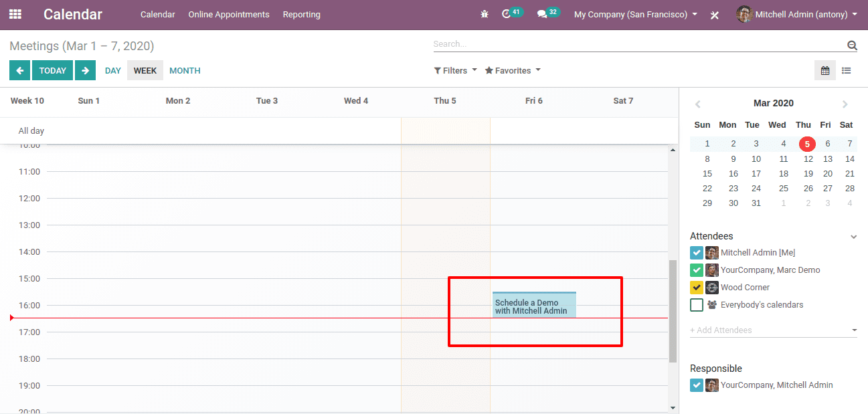Click Responsible Mitchell Admin avatar
This screenshot has height=414, width=868.
click(x=712, y=385)
